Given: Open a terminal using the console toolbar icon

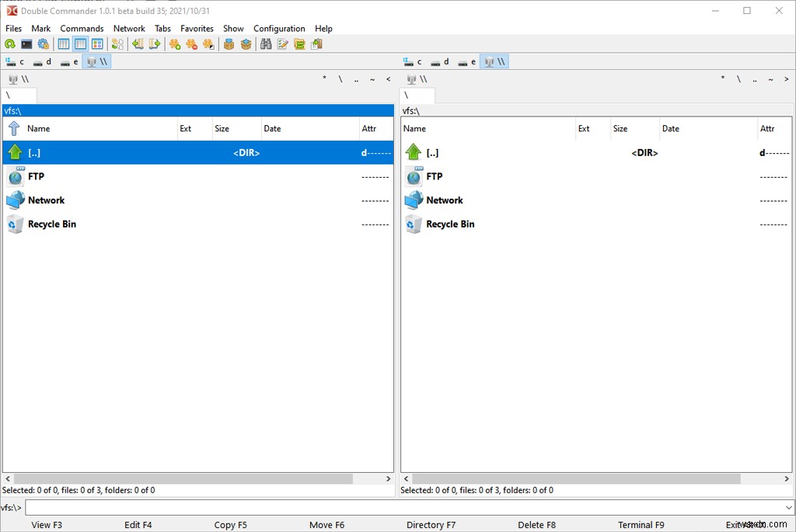Looking at the screenshot, I should pyautogui.click(x=27, y=44).
